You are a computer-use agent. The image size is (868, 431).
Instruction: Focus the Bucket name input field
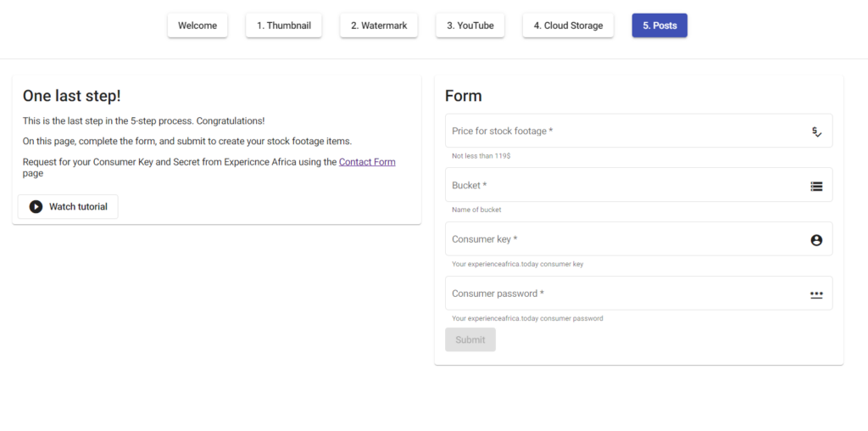623,186
